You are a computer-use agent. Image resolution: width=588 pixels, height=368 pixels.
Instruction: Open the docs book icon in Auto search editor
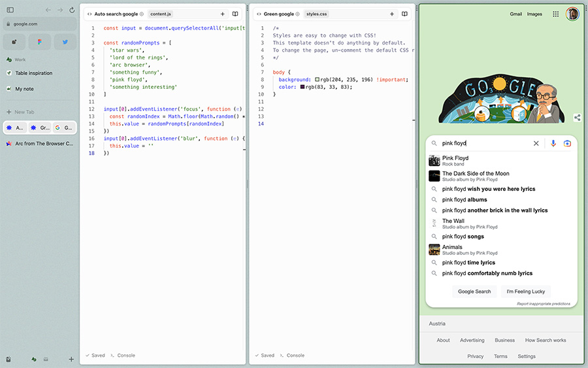(x=235, y=14)
